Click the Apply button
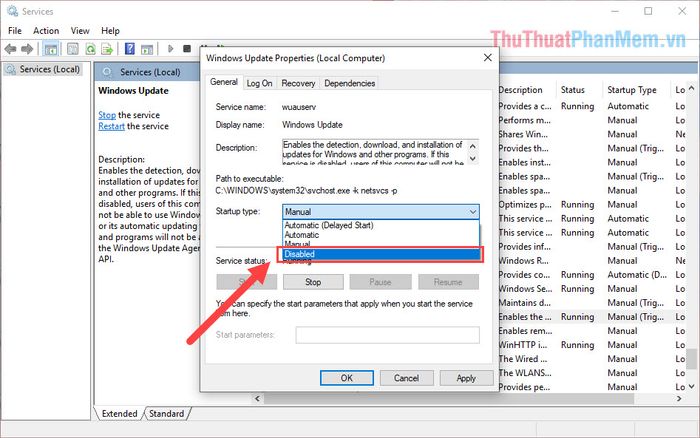Viewport: 700px width, 438px height. tap(466, 378)
